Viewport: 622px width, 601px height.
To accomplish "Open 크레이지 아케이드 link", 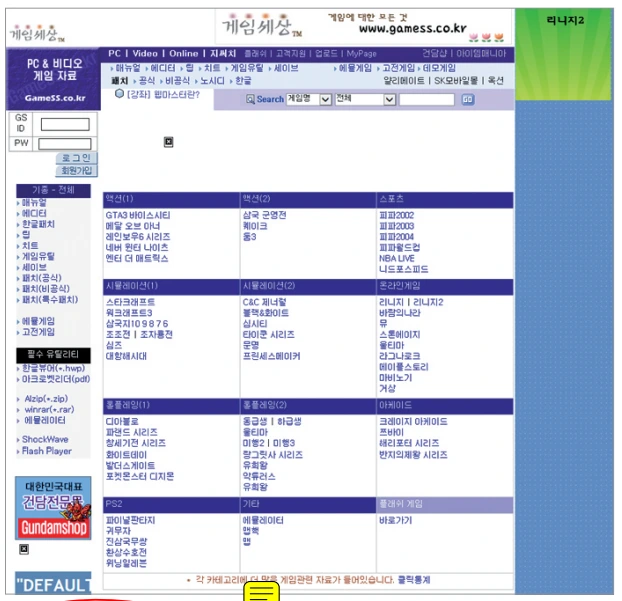I will coord(413,422).
